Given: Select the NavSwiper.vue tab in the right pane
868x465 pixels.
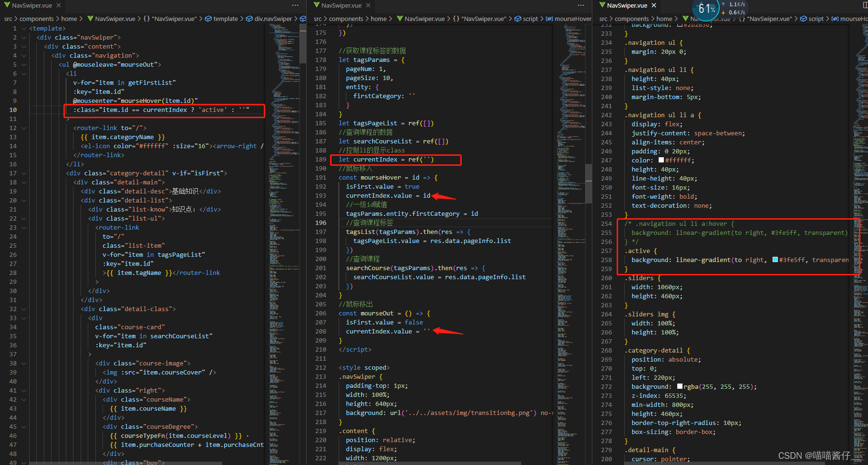Looking at the screenshot, I should (x=627, y=5).
